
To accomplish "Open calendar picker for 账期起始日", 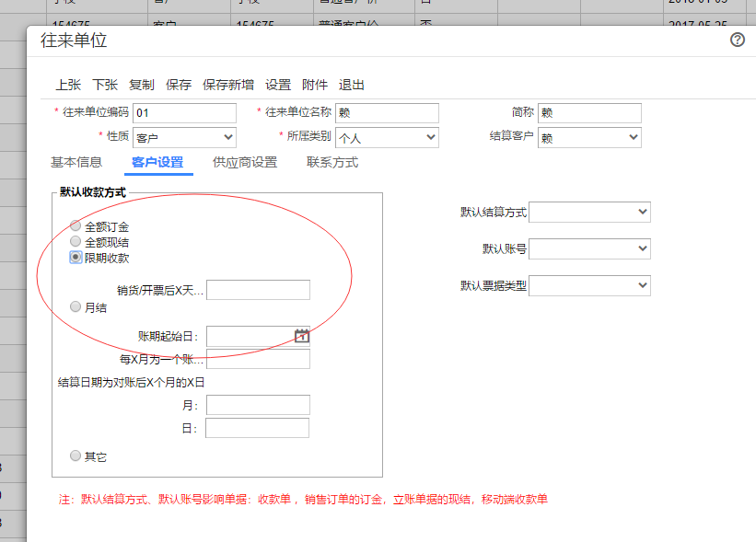I will [x=302, y=336].
